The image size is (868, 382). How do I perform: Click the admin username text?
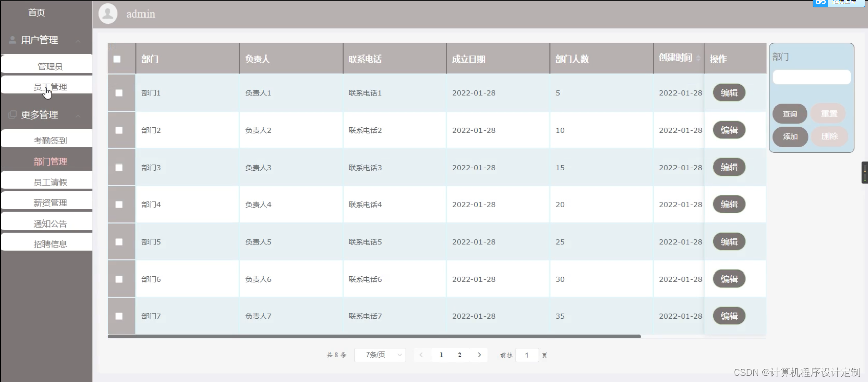(140, 14)
